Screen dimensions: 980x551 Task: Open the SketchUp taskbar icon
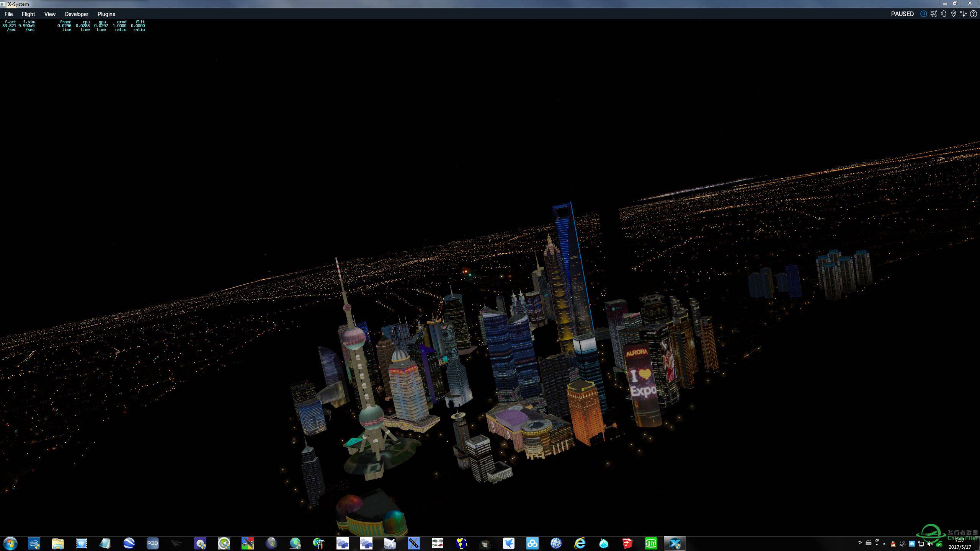[627, 543]
